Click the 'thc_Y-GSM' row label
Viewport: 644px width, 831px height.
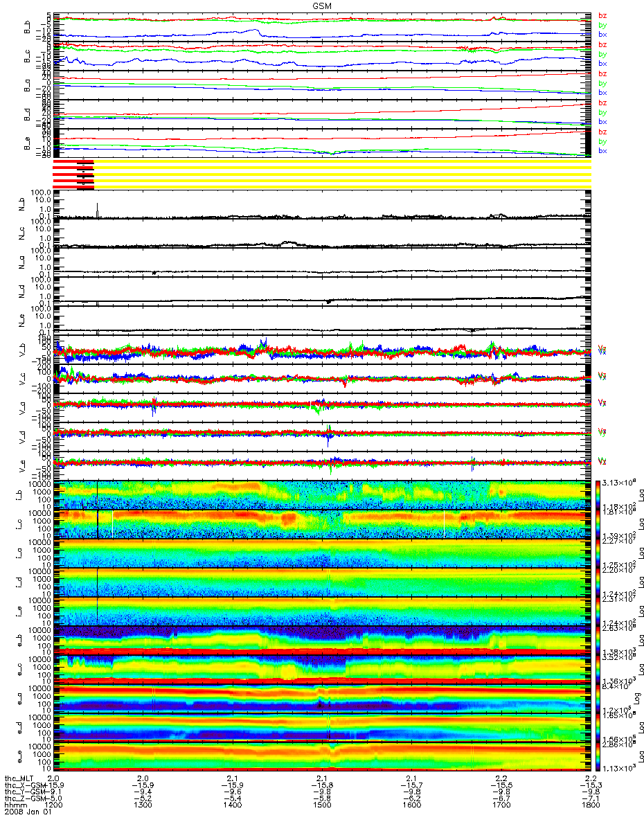(x=24, y=792)
